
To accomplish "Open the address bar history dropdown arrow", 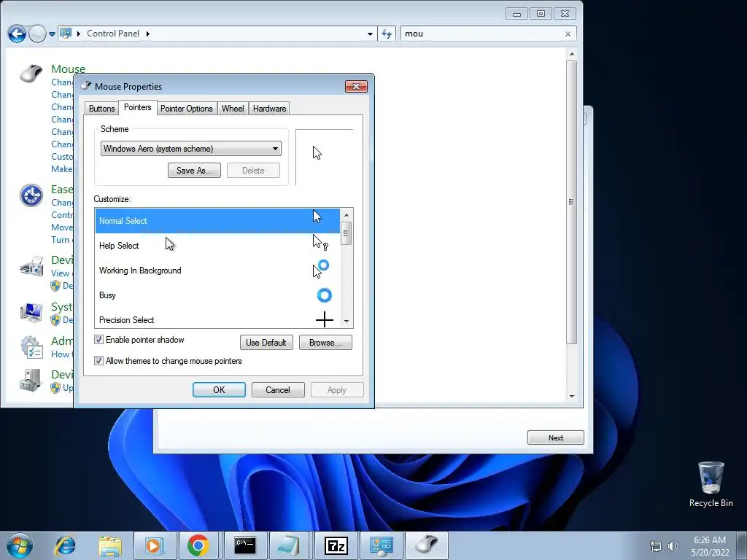I will coord(370,34).
